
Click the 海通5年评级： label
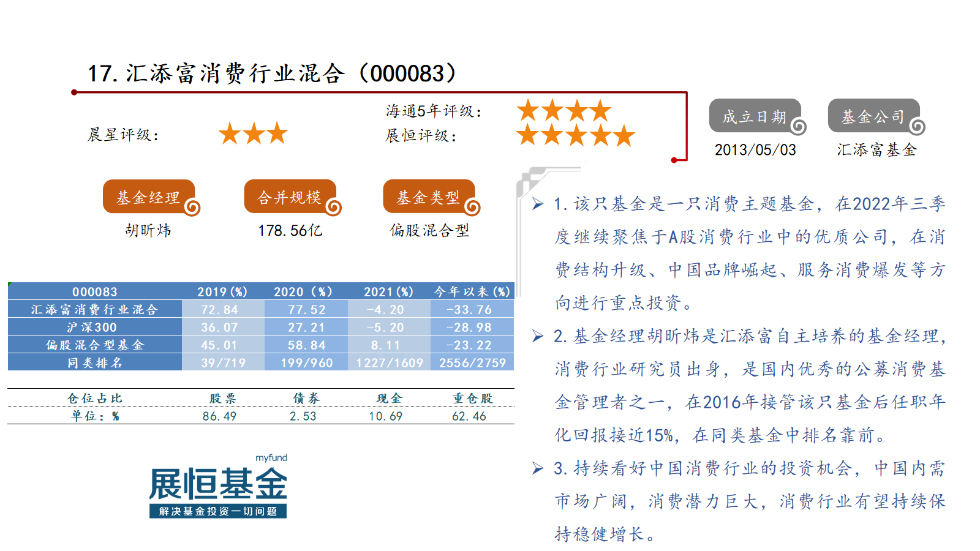(434, 111)
